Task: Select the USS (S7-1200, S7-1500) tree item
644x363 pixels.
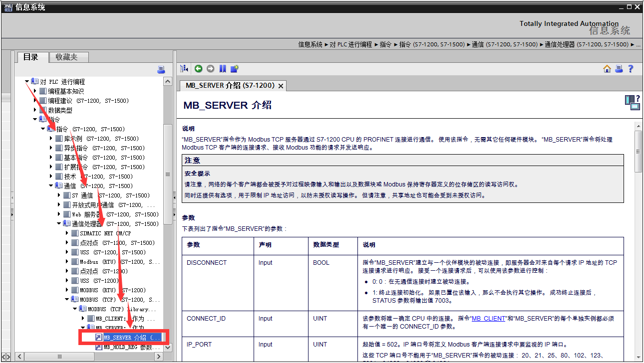Action: 113,252
